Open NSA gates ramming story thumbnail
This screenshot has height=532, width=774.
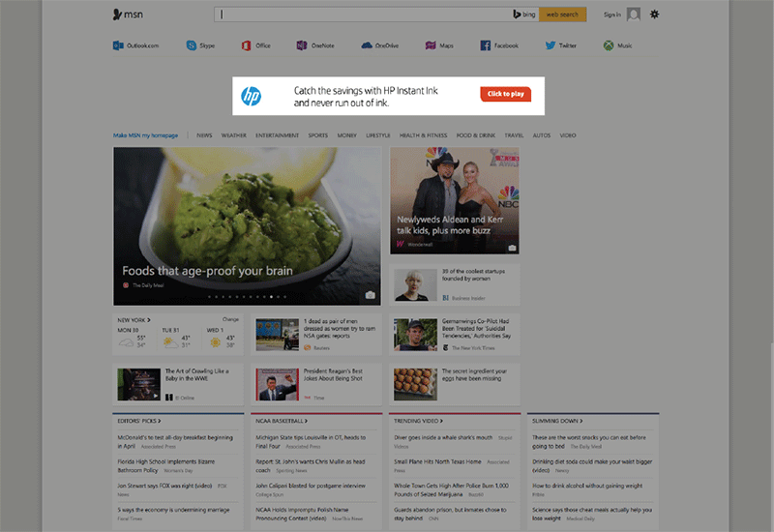point(278,334)
